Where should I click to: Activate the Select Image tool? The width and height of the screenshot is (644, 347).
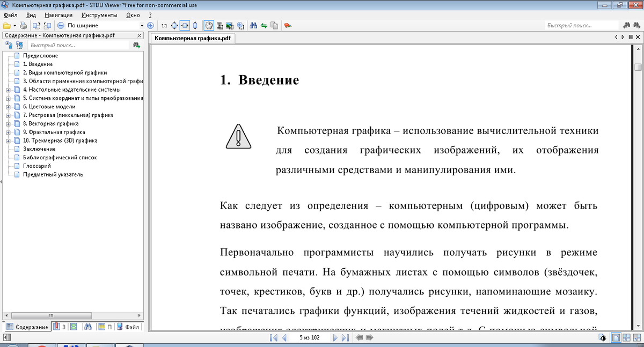[230, 25]
